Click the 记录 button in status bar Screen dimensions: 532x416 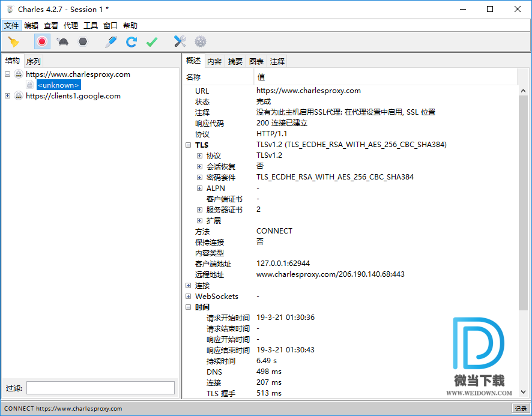521,409
